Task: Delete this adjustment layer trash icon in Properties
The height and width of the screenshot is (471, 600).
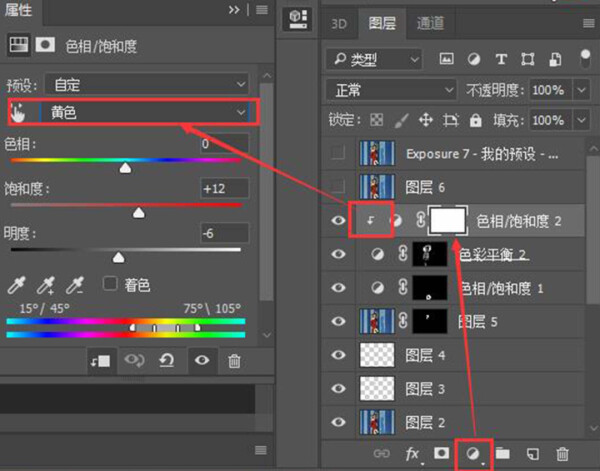Action: tap(234, 360)
